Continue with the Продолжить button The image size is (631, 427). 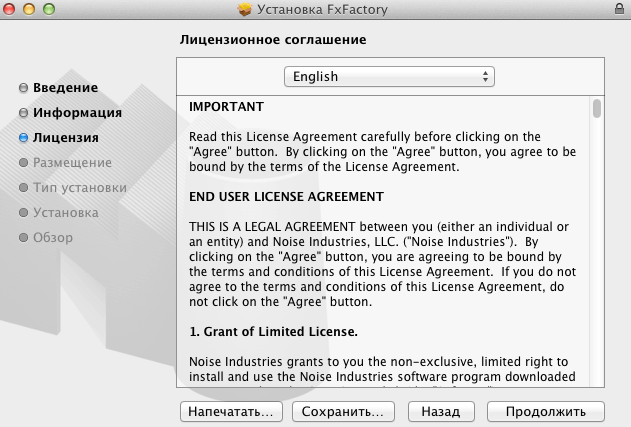point(546,411)
